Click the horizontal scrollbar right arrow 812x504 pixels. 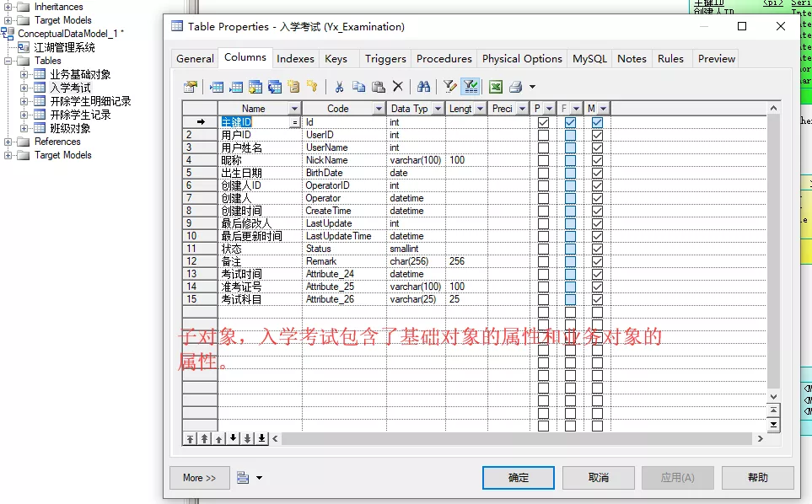click(x=760, y=439)
